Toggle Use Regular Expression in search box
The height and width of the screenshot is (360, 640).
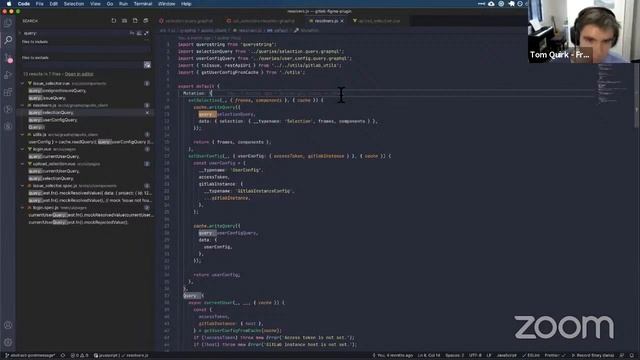(x=147, y=33)
